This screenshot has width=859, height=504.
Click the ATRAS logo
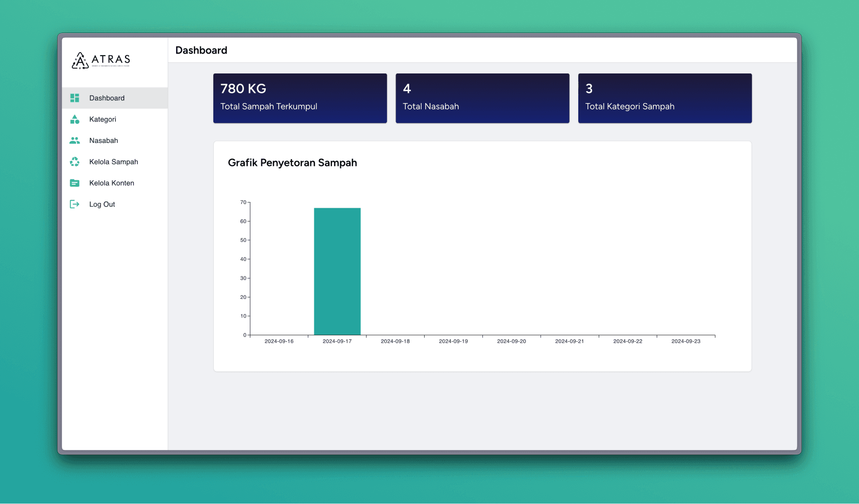pyautogui.click(x=101, y=61)
